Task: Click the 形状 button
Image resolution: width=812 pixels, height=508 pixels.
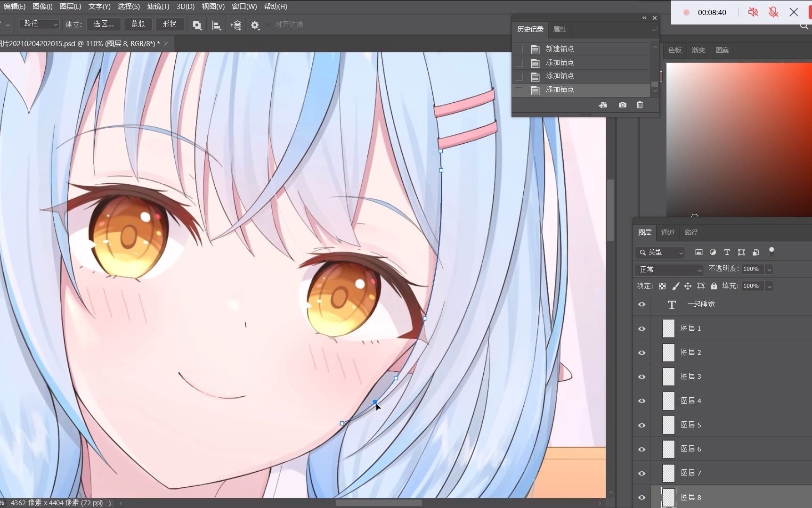Action: coord(170,24)
